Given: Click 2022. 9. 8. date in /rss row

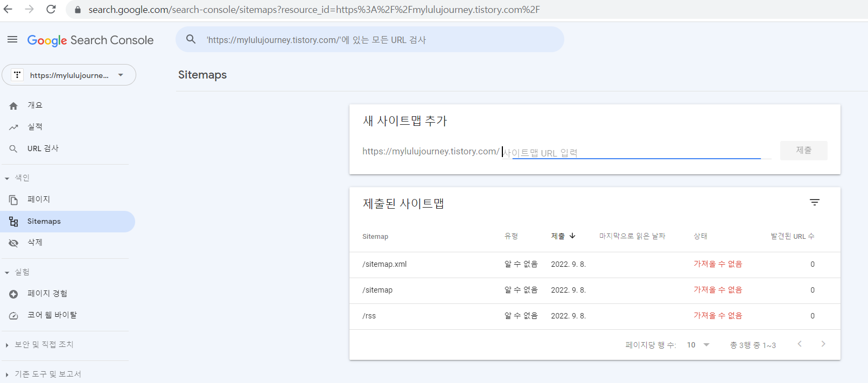Looking at the screenshot, I should [x=568, y=316].
